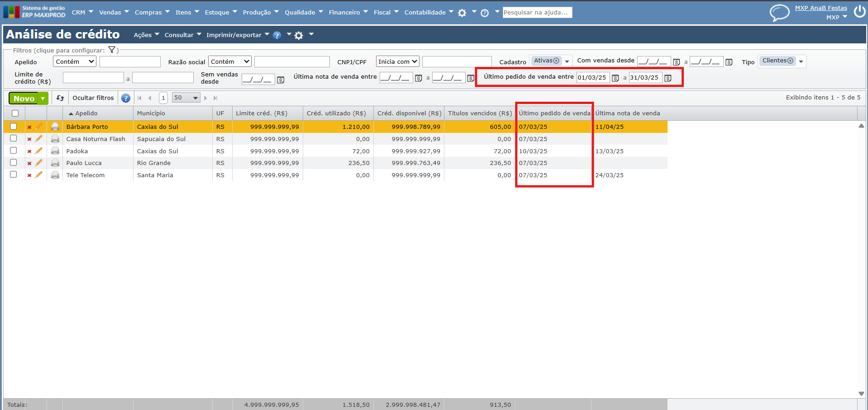Image resolution: width=868 pixels, height=410 pixels.
Task: Go to first page of results
Action: [139, 98]
